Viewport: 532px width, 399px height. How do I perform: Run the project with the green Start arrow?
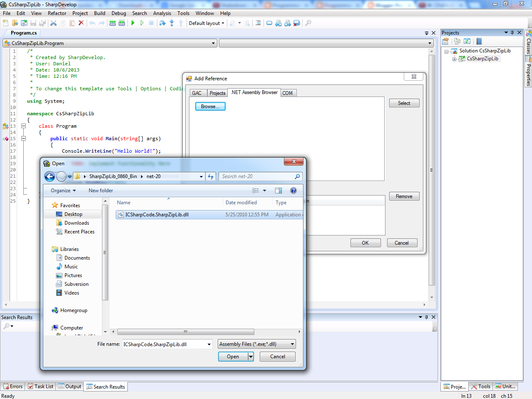point(133,23)
